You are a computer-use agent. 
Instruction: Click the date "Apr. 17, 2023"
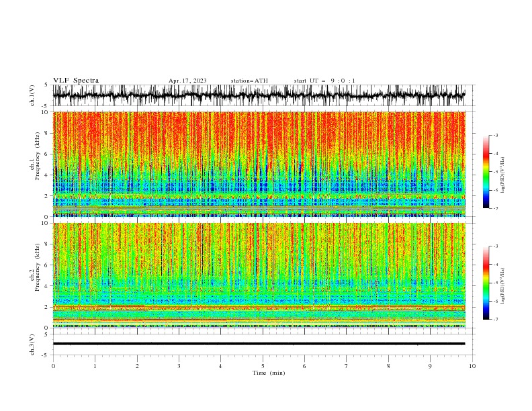click(x=187, y=81)
